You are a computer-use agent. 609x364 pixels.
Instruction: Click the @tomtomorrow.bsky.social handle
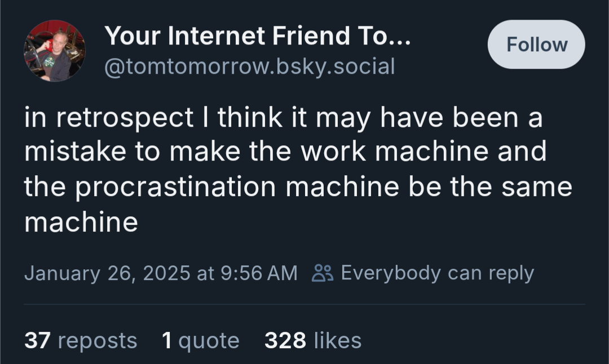pyautogui.click(x=249, y=66)
